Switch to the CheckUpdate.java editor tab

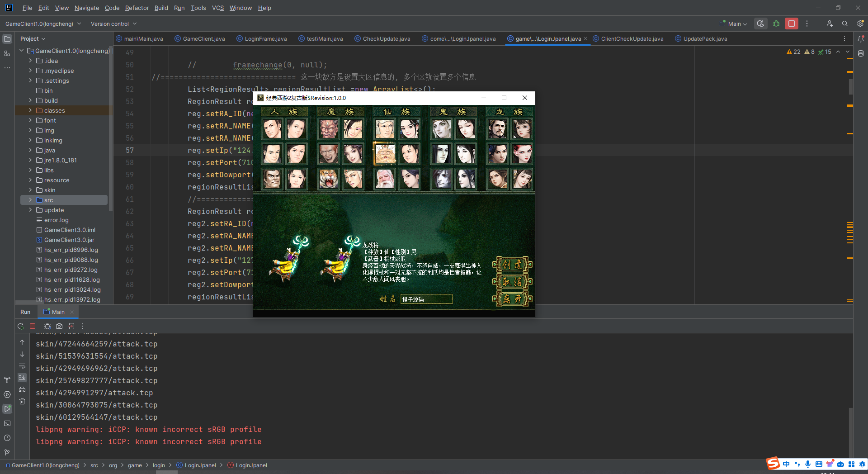point(386,39)
